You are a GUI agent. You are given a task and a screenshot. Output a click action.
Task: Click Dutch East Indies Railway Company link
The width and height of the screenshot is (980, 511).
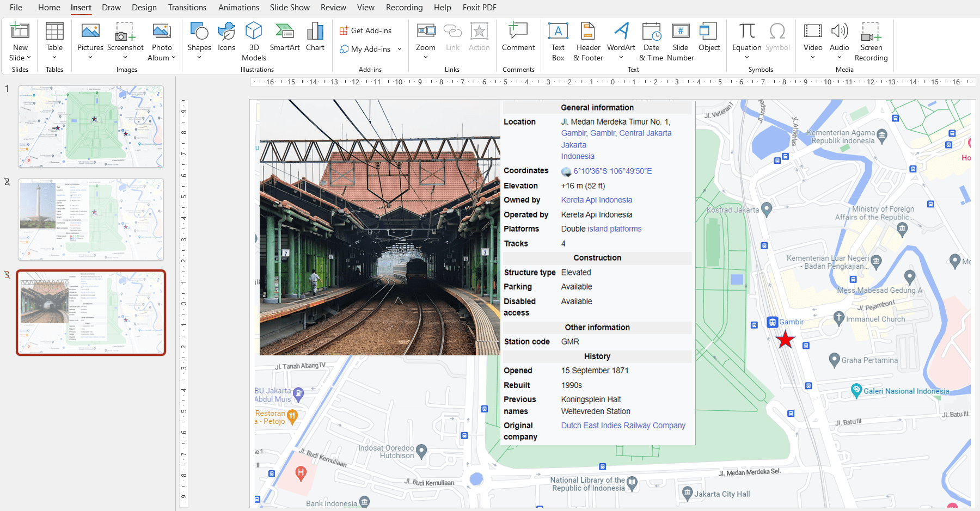tap(623, 426)
